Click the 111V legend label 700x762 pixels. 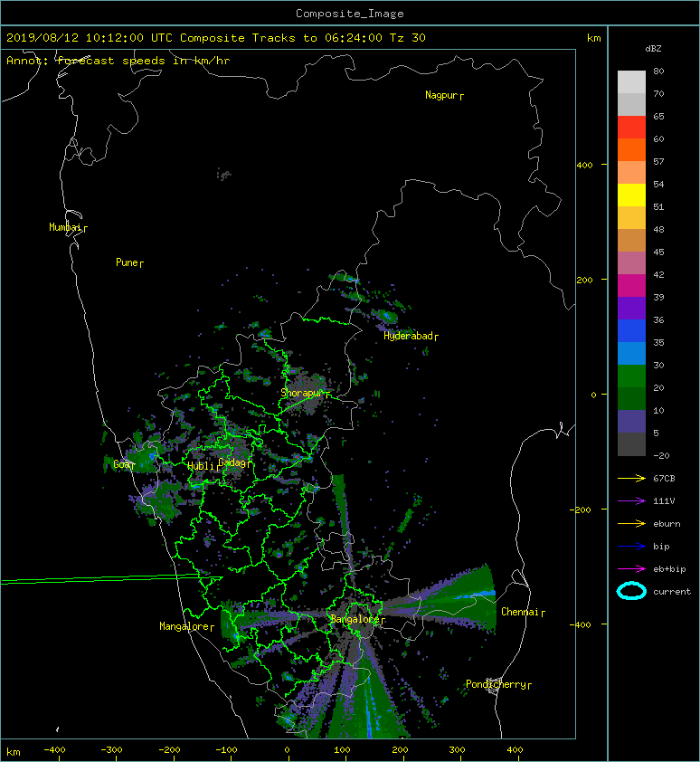pyautogui.click(x=664, y=501)
